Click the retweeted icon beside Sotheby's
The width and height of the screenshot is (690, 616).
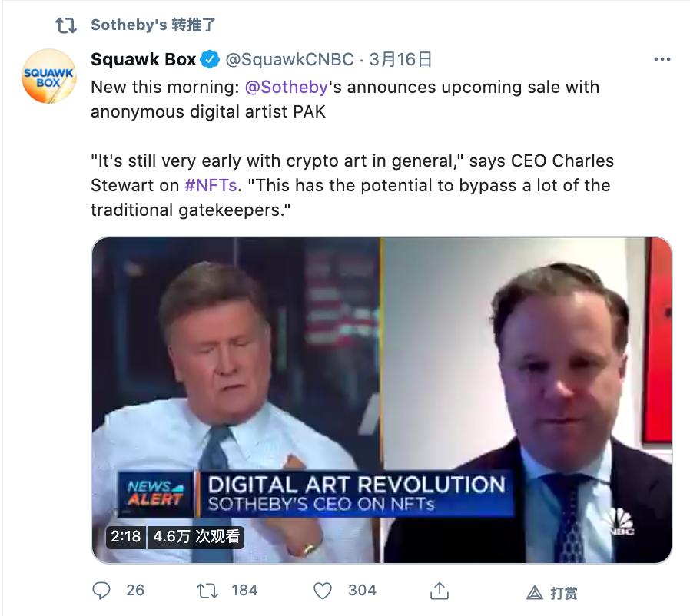click(x=66, y=25)
